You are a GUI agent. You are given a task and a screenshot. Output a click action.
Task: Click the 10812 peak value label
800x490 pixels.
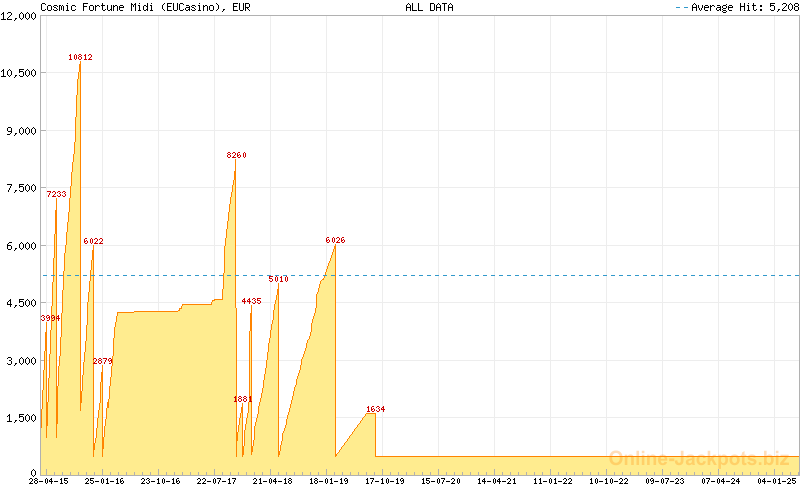80,58
